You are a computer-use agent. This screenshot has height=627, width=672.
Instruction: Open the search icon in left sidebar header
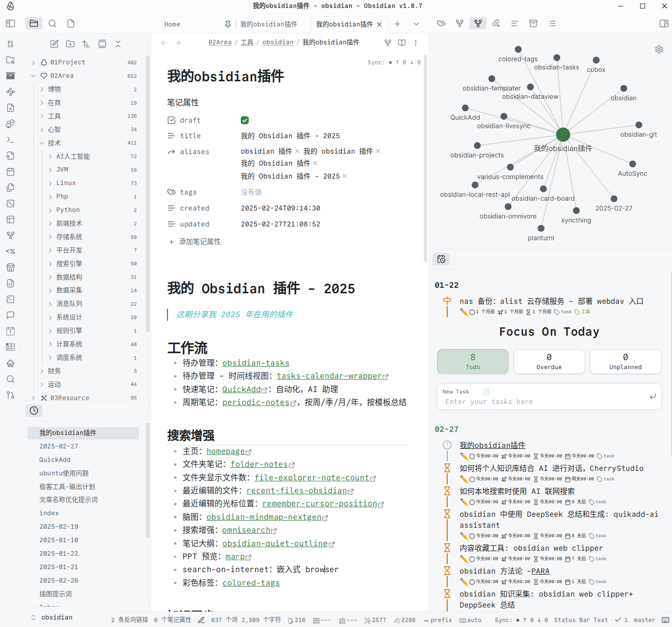[x=52, y=23]
